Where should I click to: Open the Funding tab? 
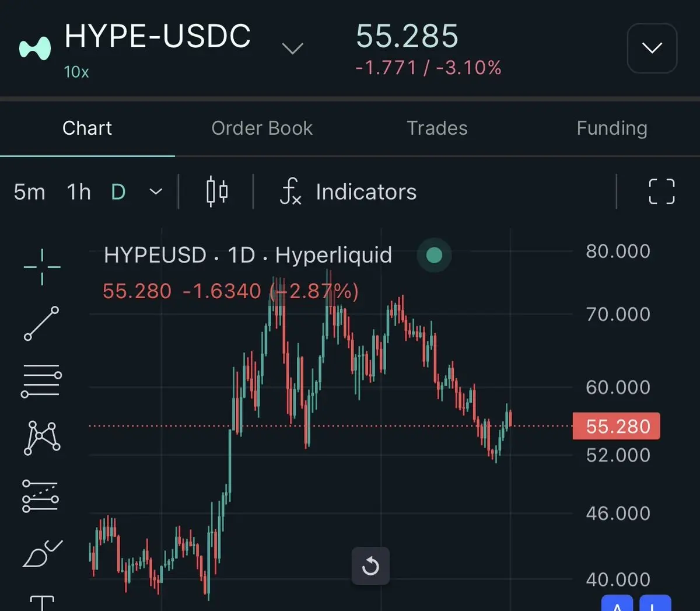coord(612,128)
